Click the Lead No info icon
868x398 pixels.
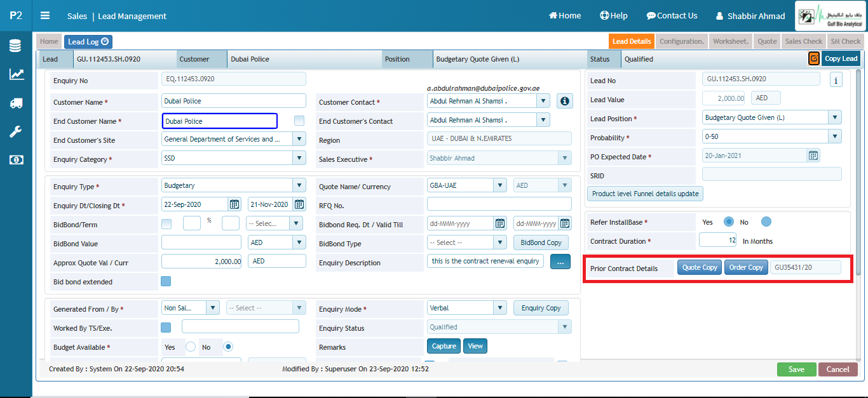pos(836,80)
